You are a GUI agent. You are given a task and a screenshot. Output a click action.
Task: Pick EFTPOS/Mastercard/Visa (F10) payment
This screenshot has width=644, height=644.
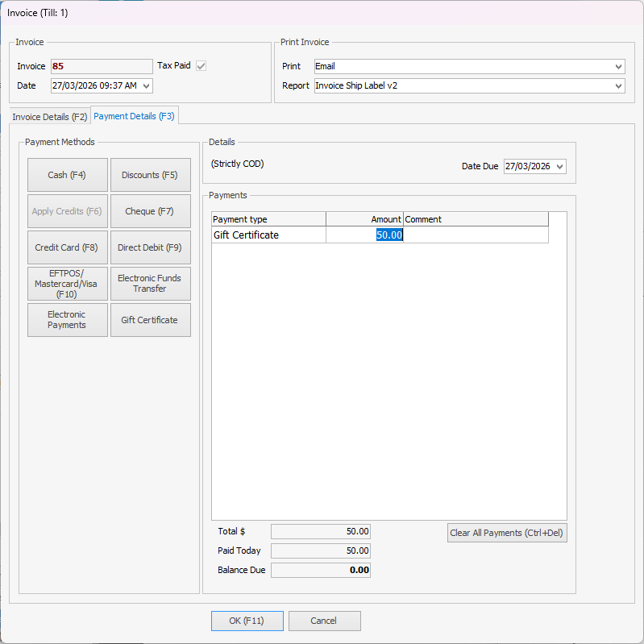pos(67,284)
